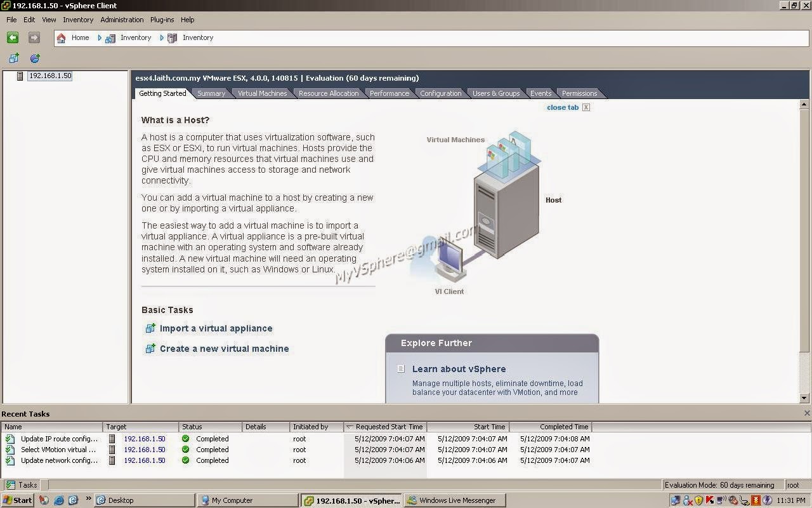The width and height of the screenshot is (812, 508).
Task: Select the Getting Started tab
Action: click(162, 93)
